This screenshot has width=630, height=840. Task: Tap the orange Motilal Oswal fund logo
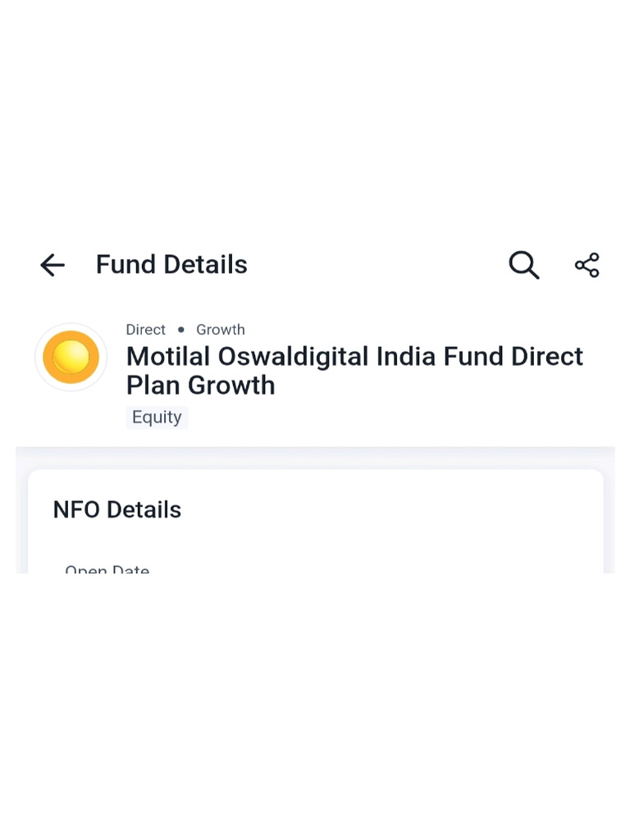pos(71,357)
